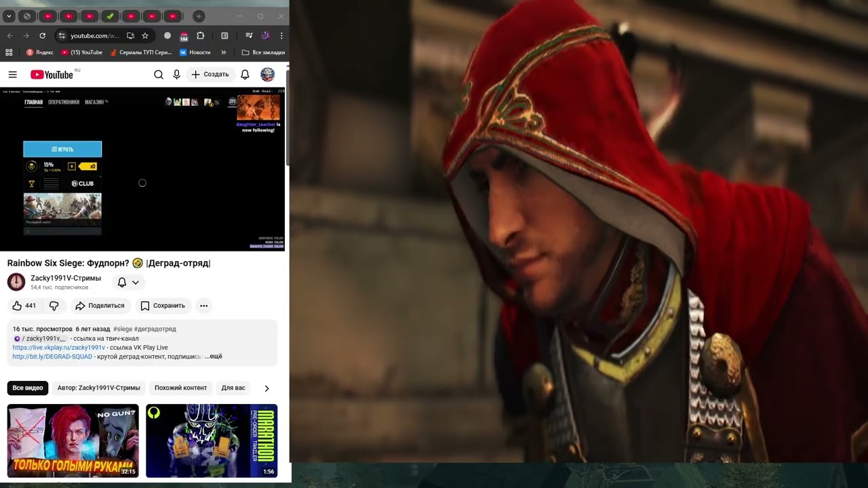Go forward with the browser forward arrow
The image size is (868, 488).
(x=26, y=36)
